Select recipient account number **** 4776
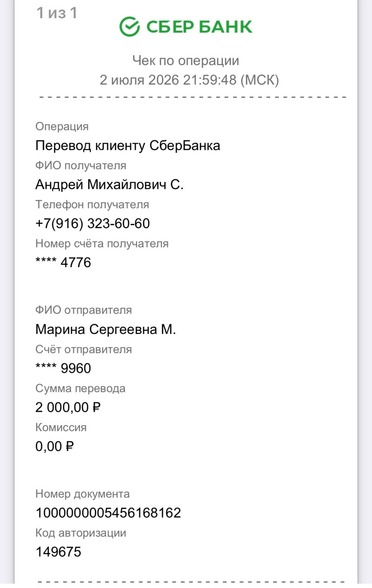This screenshot has width=372, height=588. point(63,263)
